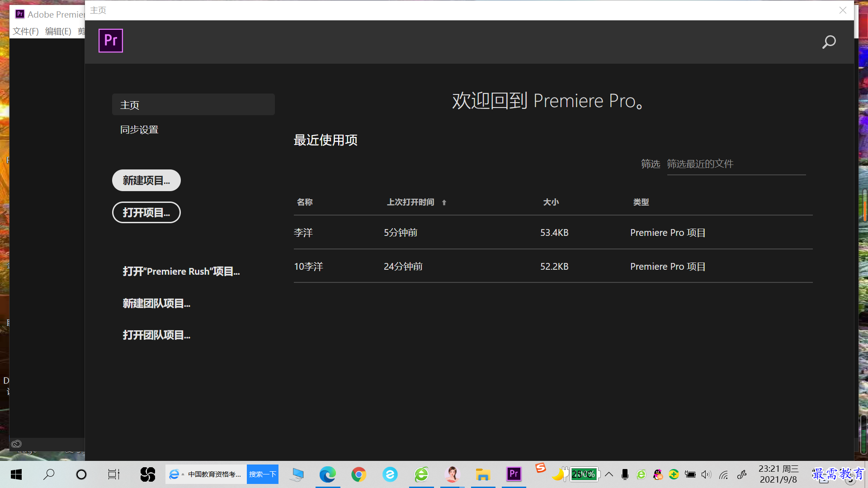The image size is (868, 488).
Task: Sort by the 名称 column header
Action: [305, 202]
